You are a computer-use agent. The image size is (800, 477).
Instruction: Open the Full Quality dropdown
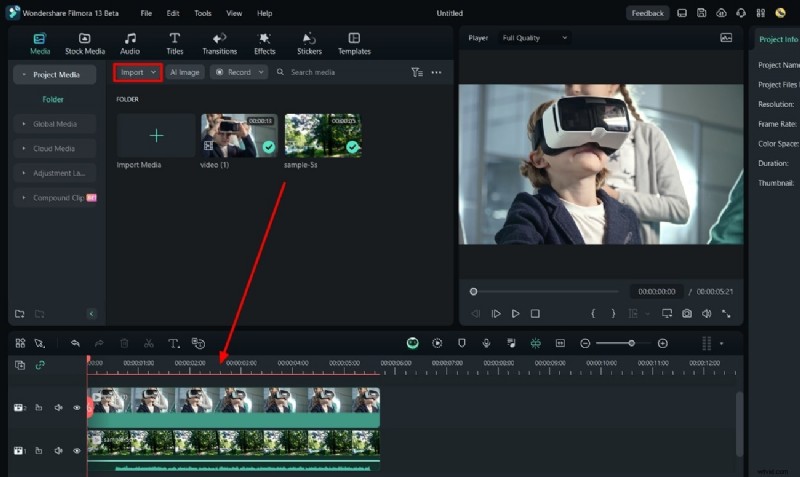click(534, 38)
